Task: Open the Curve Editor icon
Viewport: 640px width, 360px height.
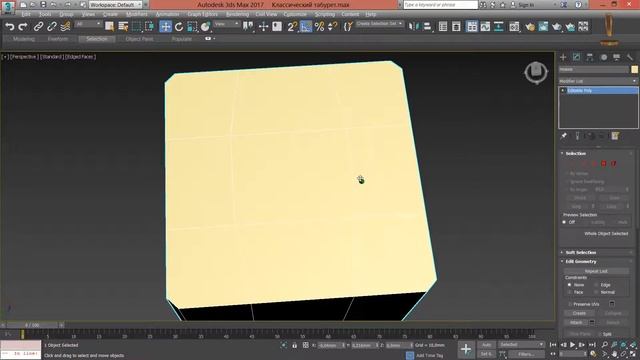Action: coord(485,27)
